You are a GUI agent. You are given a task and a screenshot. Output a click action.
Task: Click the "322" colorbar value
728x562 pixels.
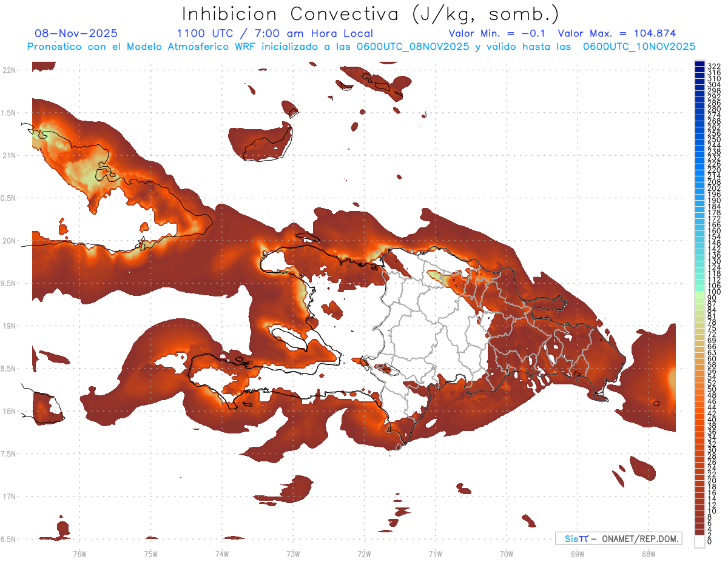(714, 67)
